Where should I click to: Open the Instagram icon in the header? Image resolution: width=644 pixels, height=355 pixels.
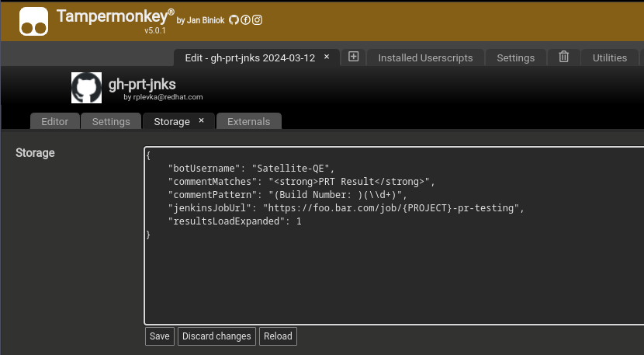point(257,19)
